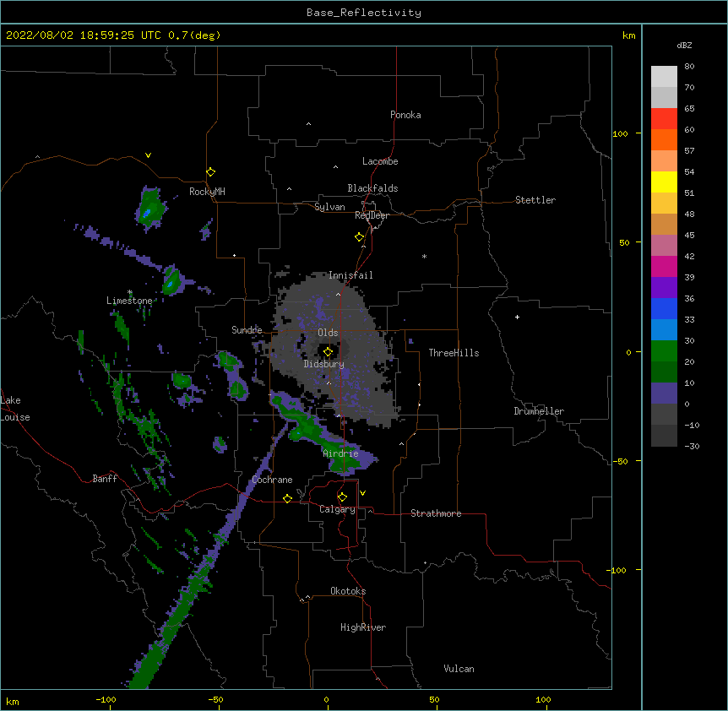728x711 pixels.
Task: Pick the bright yellow swatch in dBZ legend
Action: [x=664, y=182]
